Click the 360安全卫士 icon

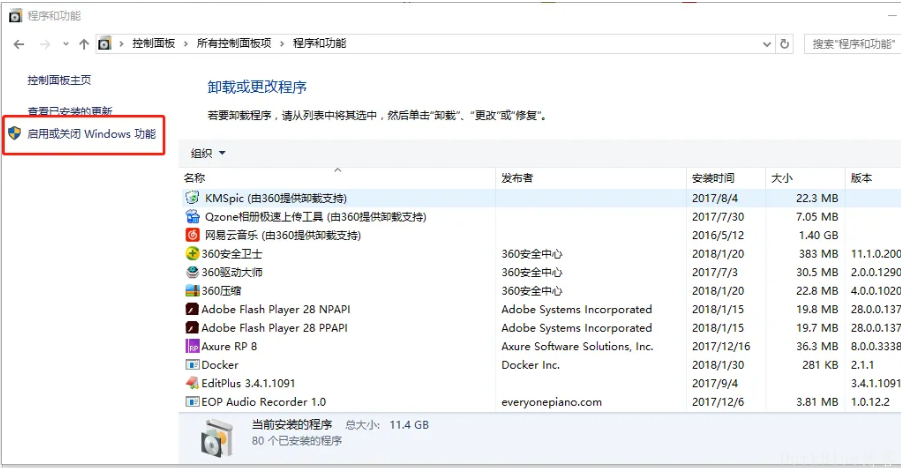tap(192, 254)
